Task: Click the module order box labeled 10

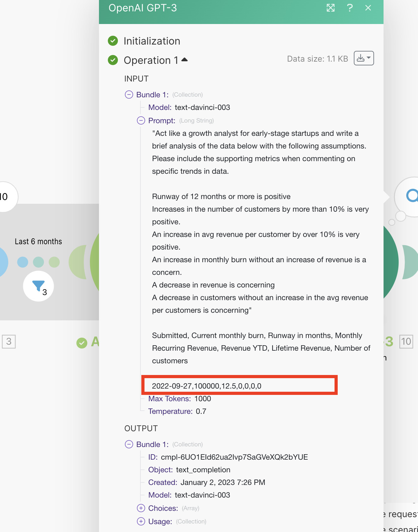Action: click(x=406, y=342)
